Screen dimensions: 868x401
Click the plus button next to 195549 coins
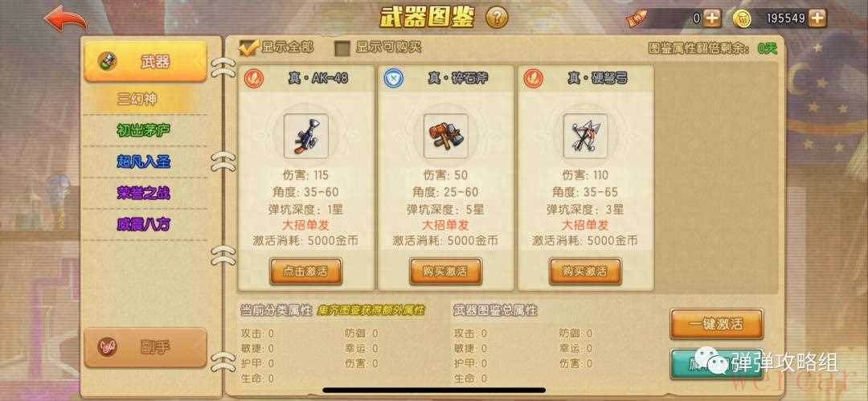[817, 18]
